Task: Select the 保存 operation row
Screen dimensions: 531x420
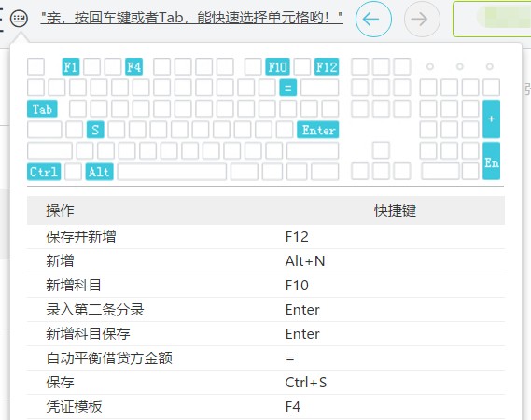Action: coord(266,383)
